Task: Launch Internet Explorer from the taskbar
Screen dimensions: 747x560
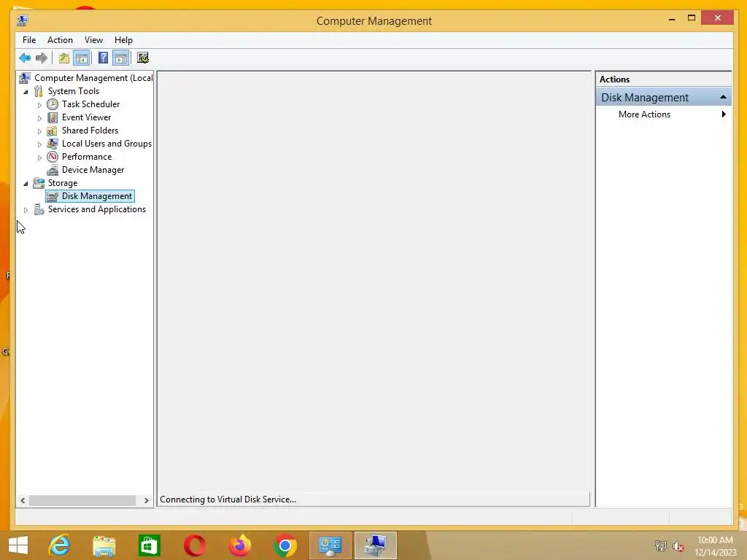Action: pyautogui.click(x=59, y=545)
